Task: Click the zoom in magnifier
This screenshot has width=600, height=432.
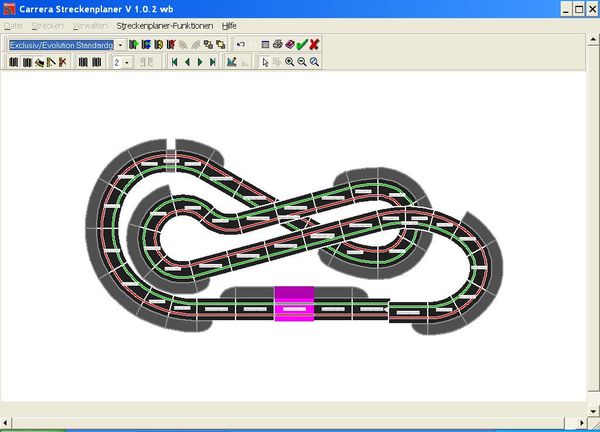Action: click(290, 62)
